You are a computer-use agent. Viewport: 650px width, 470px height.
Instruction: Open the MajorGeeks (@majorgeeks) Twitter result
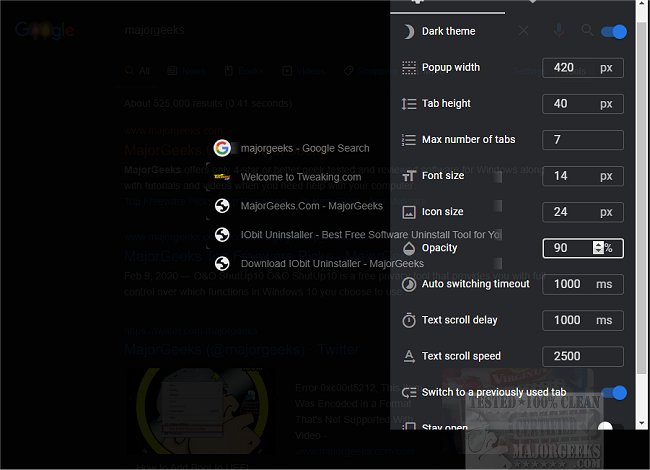pyautogui.click(x=242, y=350)
